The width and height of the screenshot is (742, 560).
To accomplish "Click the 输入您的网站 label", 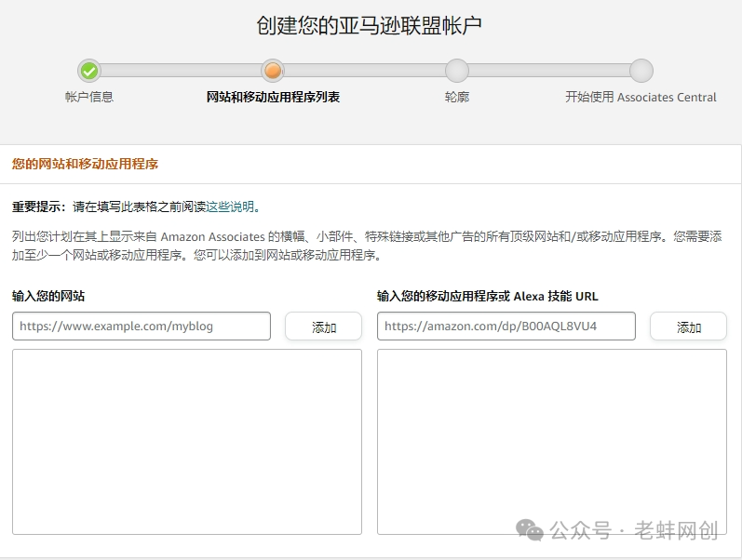I will (48, 296).
